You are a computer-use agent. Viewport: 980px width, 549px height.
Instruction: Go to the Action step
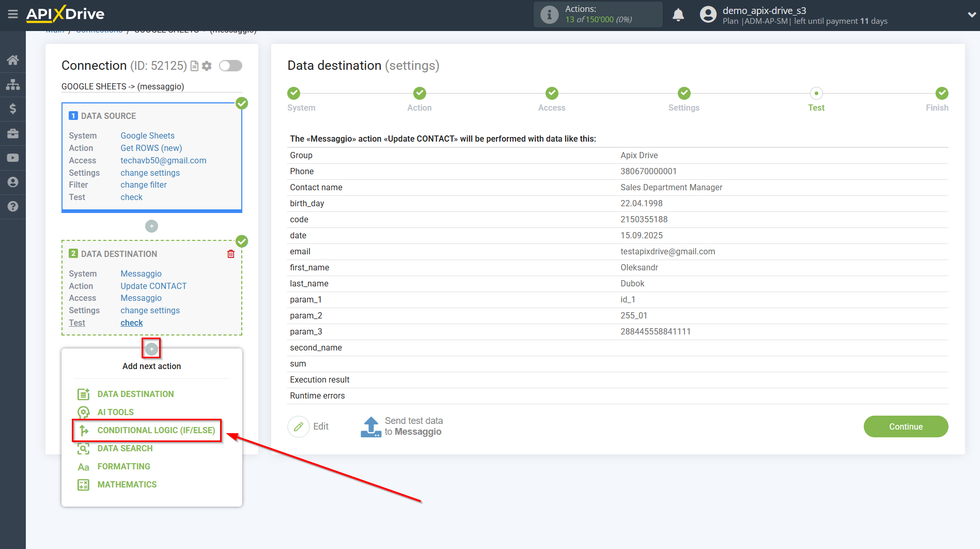[420, 93]
